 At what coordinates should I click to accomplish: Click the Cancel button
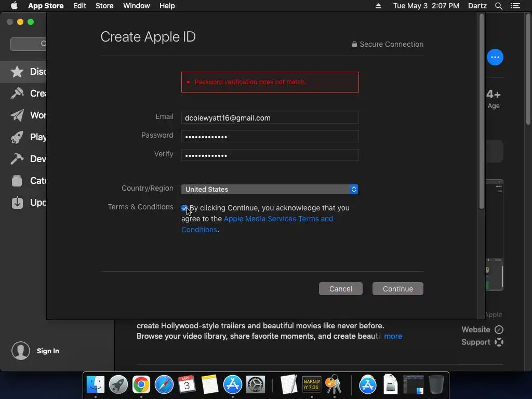click(x=341, y=289)
